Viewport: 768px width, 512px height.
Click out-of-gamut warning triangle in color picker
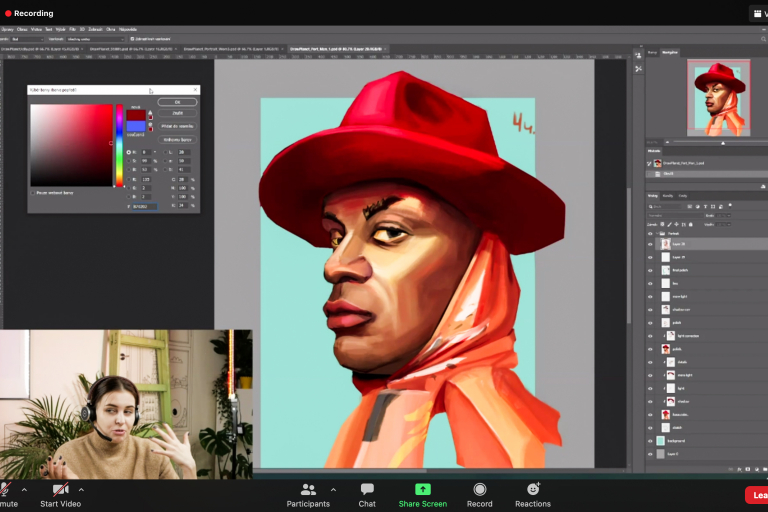coord(150,112)
